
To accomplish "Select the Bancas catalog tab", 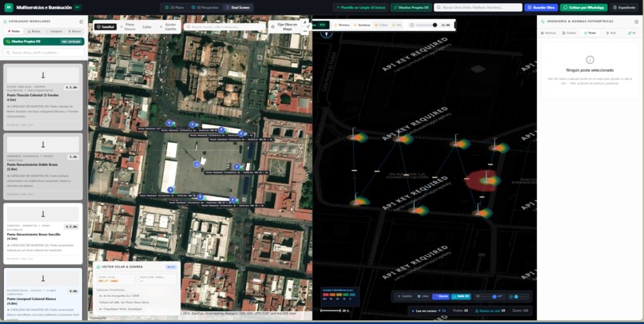I will pos(74,31).
